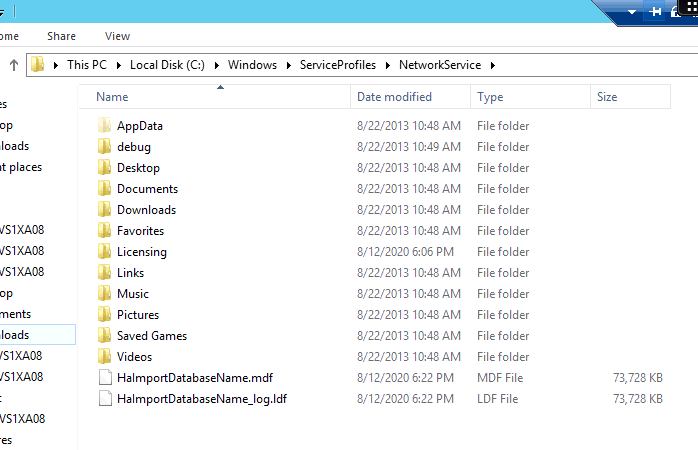Select the Videos folder icon

point(105,357)
